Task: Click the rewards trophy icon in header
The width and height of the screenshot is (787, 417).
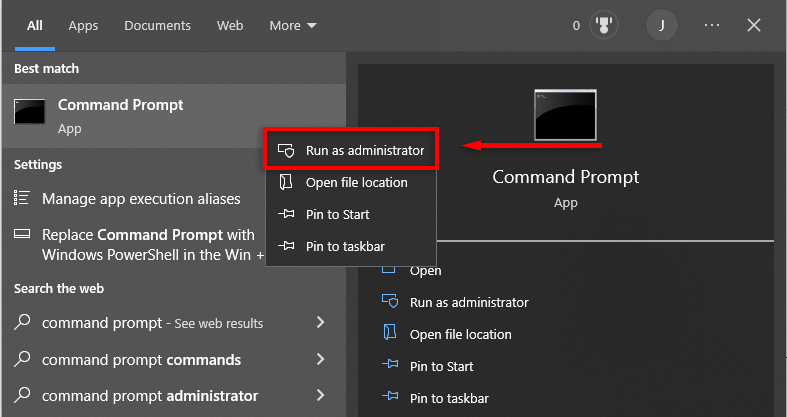Action: (x=603, y=26)
